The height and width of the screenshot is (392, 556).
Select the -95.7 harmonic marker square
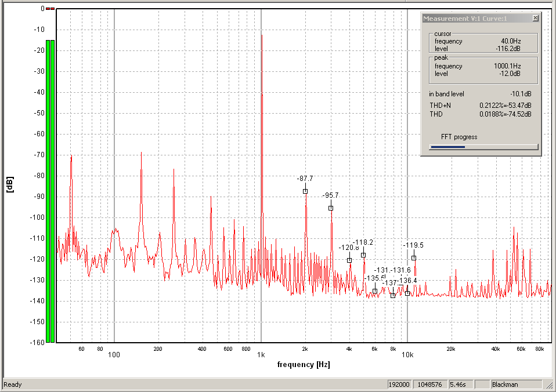pos(331,208)
